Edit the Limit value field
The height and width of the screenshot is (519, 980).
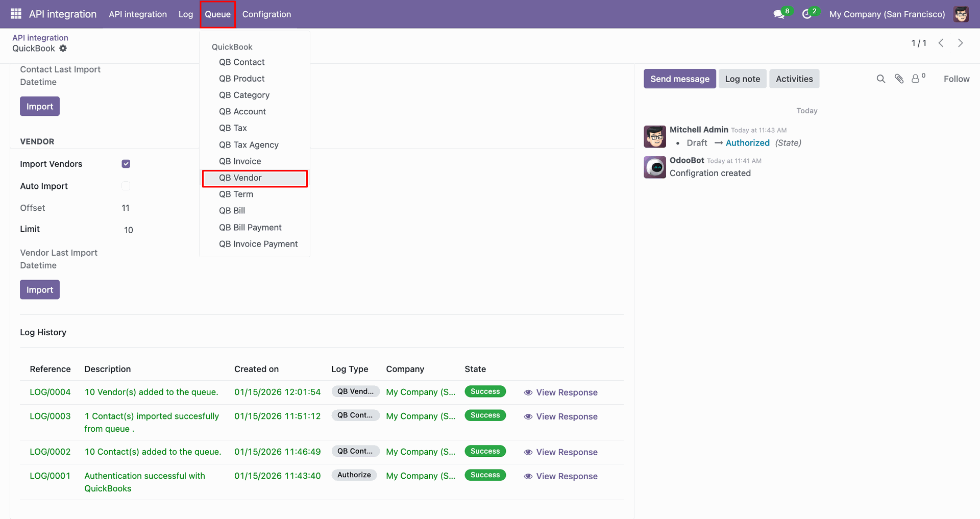[129, 230]
